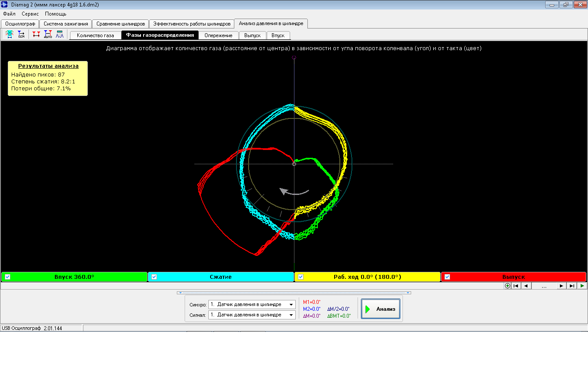The width and height of the screenshot is (588, 389).
Task: Toggle the Выпуск stroke checkbox
Action: pos(447,277)
